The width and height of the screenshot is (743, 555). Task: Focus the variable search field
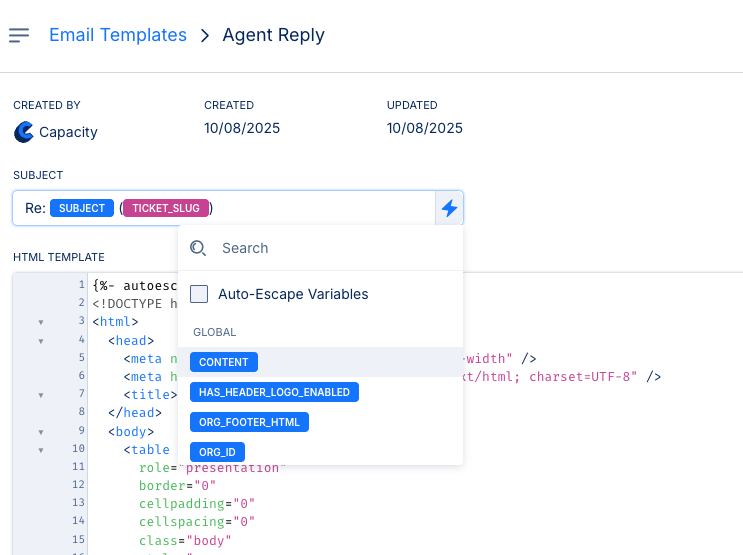[330, 248]
